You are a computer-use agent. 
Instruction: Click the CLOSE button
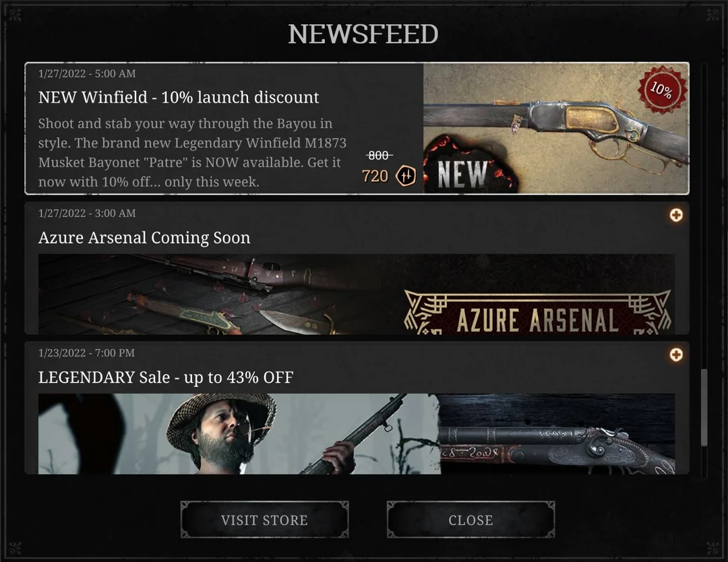[x=471, y=520]
